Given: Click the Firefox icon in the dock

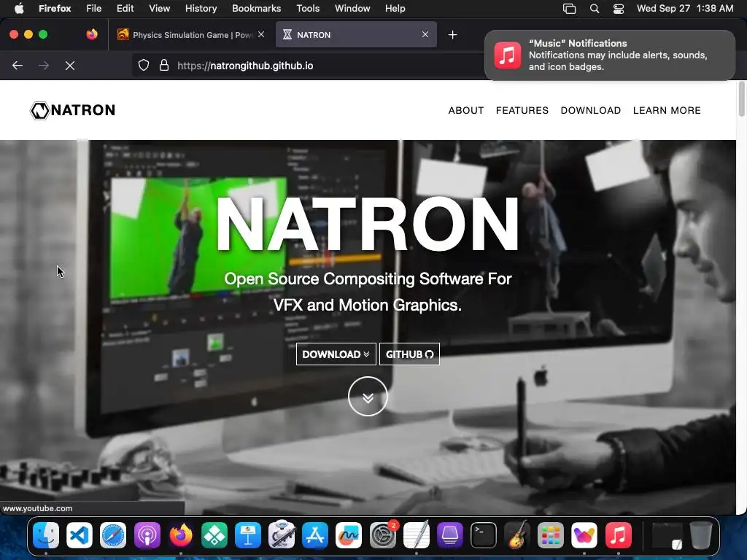Looking at the screenshot, I should tap(181, 535).
